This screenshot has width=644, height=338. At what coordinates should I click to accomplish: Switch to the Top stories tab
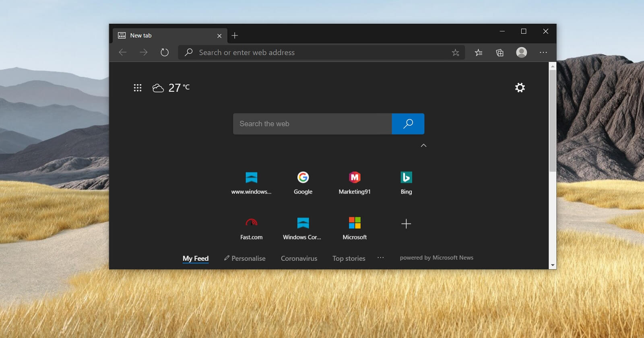[x=349, y=258]
